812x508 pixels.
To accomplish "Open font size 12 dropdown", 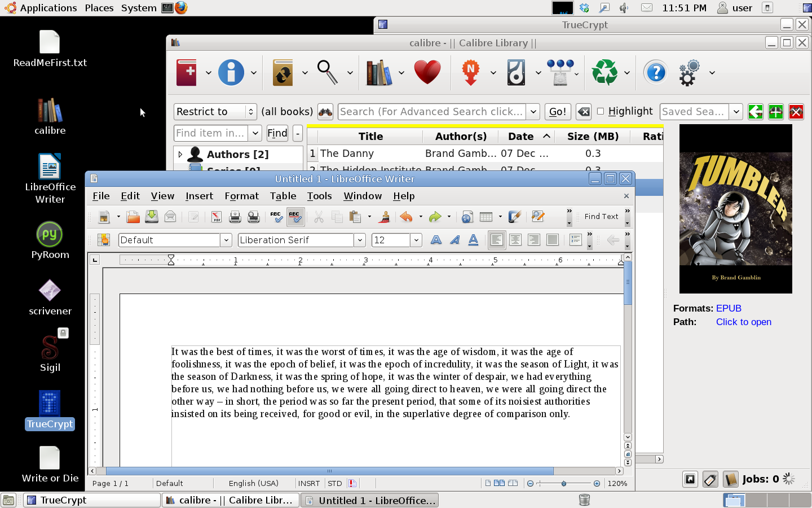I will (416, 240).
